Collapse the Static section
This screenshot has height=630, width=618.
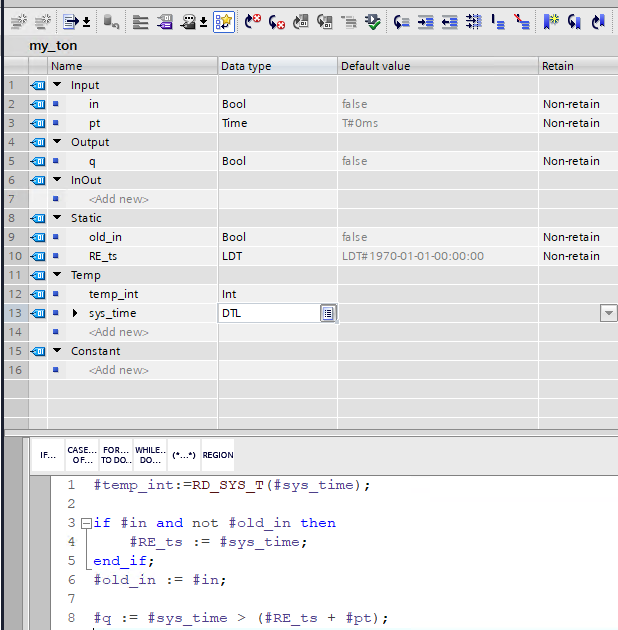(57, 218)
